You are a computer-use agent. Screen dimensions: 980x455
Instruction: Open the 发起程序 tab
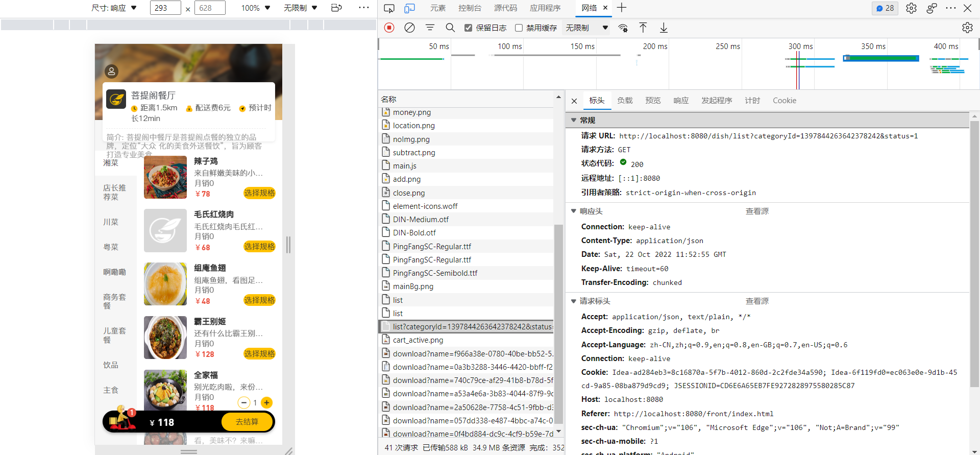click(717, 101)
